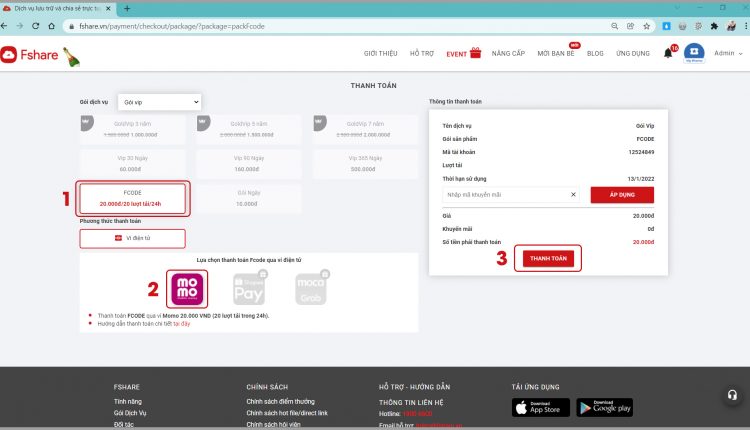Reload the page
750x430 pixels.
(x=35, y=26)
